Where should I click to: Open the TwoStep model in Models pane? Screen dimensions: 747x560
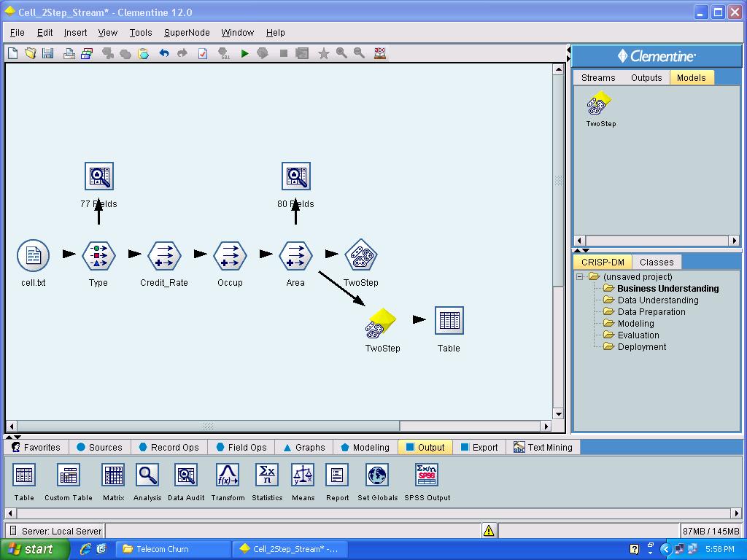[599, 104]
